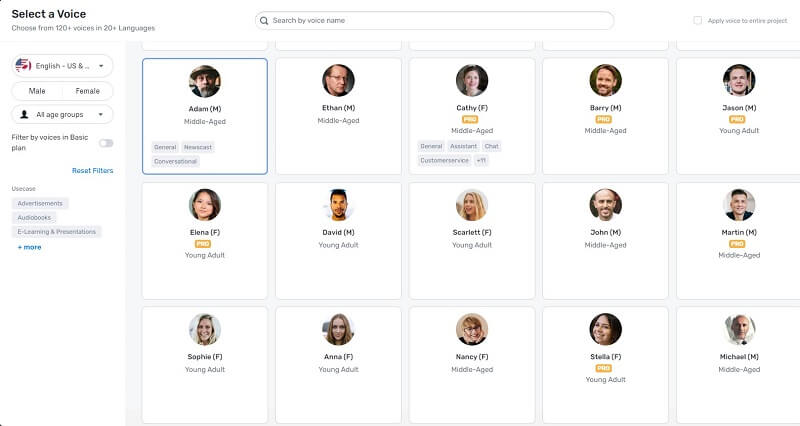Open the English - US language dropdown

click(62, 66)
